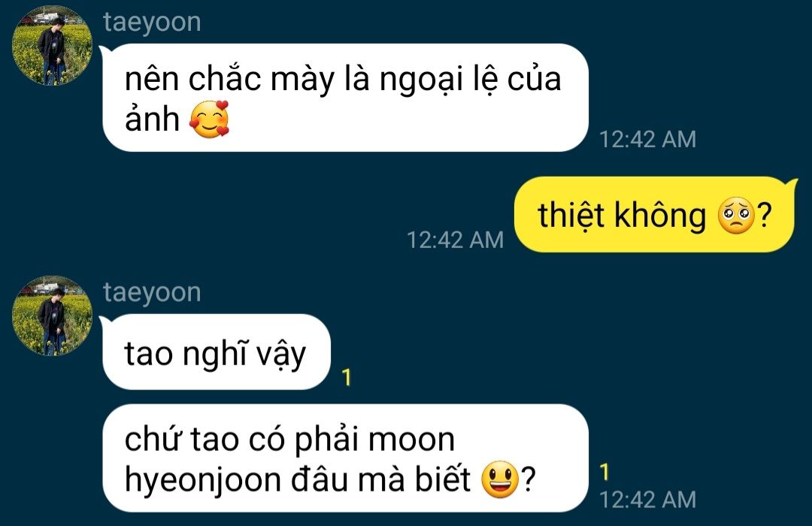Tap the pleading face emoji in yellow bubble
812x526 pixels.
click(x=736, y=216)
